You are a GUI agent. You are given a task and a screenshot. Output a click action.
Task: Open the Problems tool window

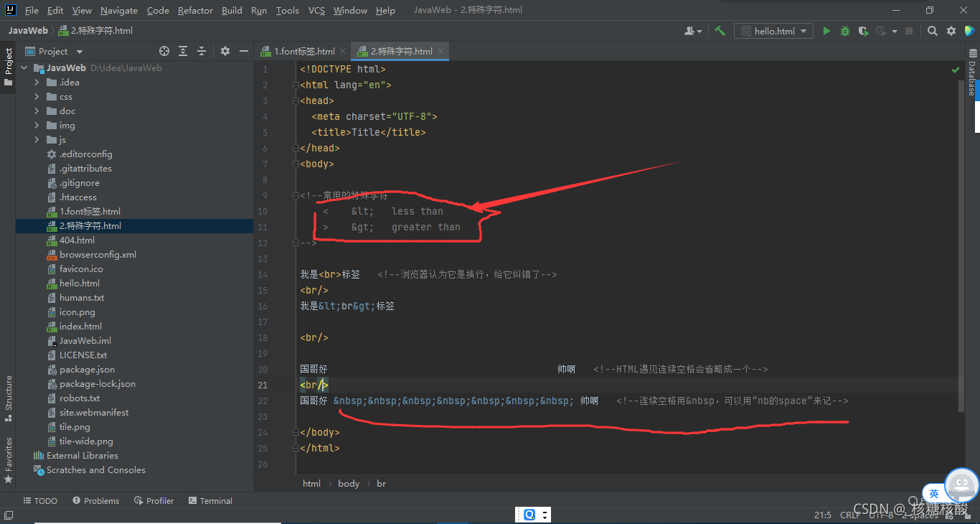click(95, 501)
